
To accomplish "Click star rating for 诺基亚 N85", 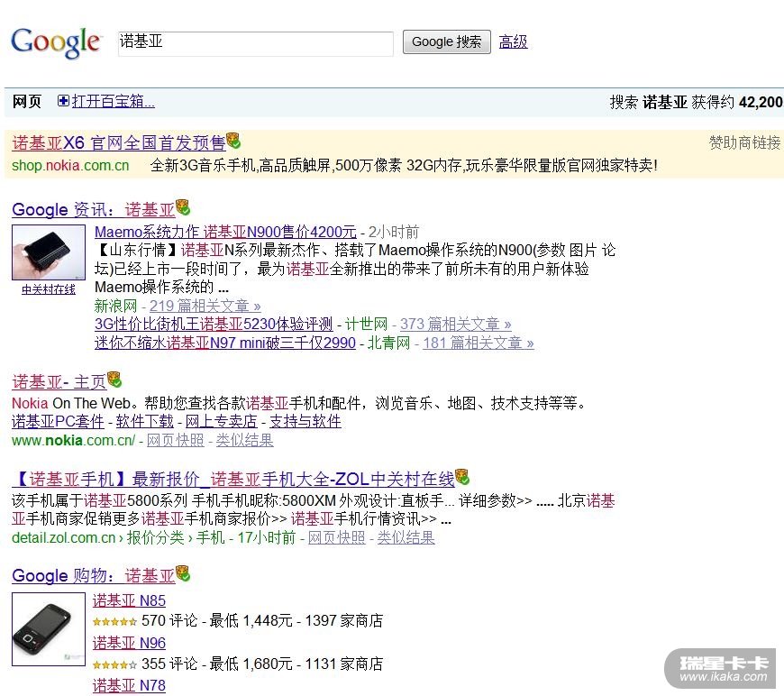I will tap(114, 622).
